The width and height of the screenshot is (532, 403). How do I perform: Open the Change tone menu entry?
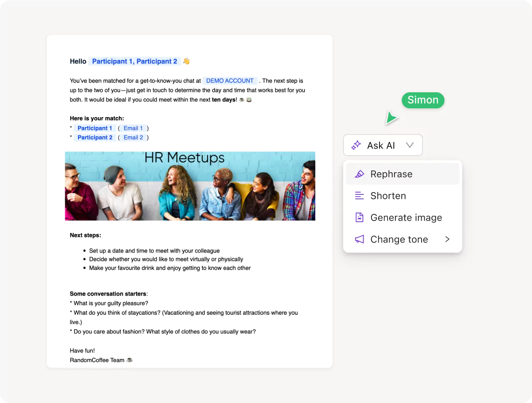click(x=403, y=239)
